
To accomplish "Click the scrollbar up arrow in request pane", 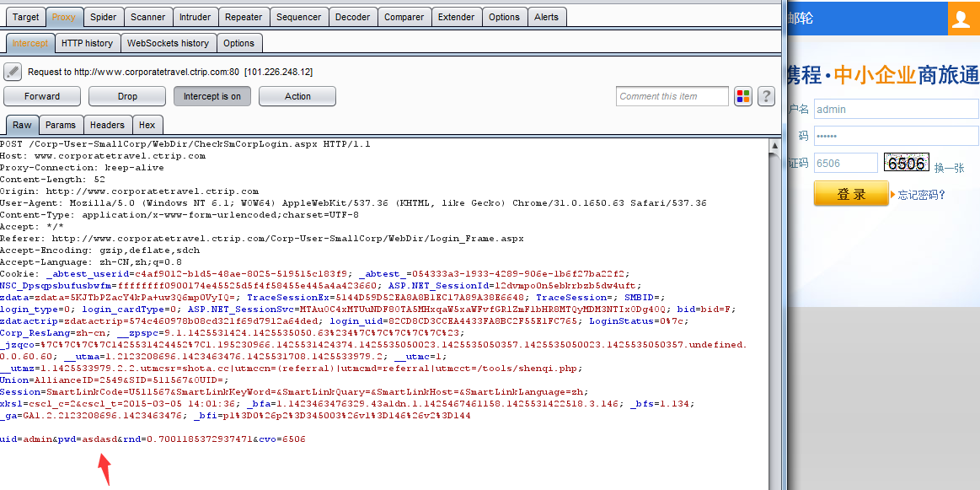I will [774, 146].
